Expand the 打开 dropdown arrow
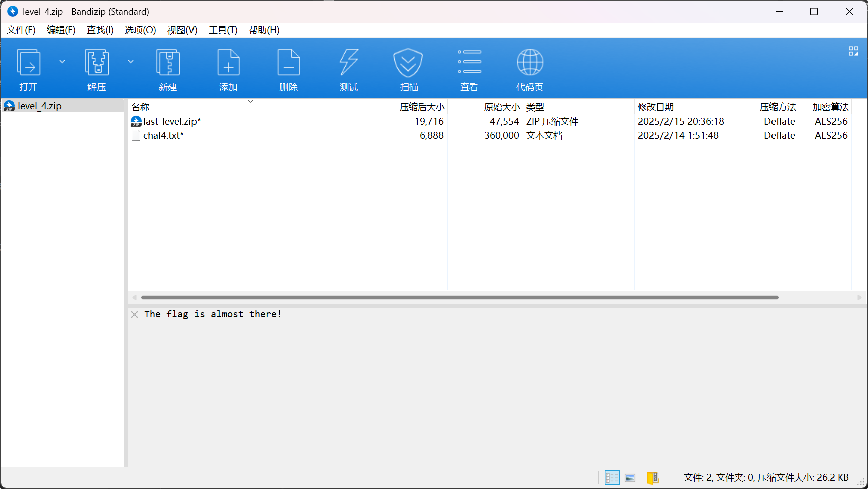 [62, 62]
